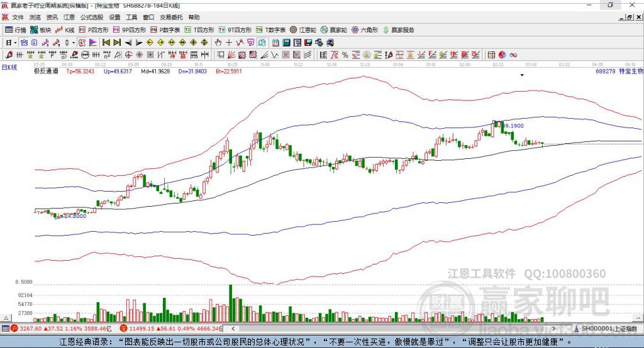Open the 9T四方形 tool

pyautogui.click(x=235, y=30)
